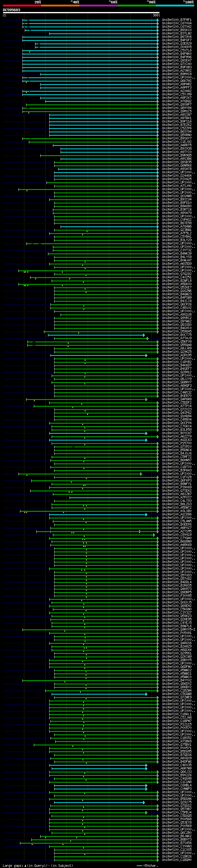
Task: Select the UniRef100_A9PFF3 label
Action: coord(177,88)
